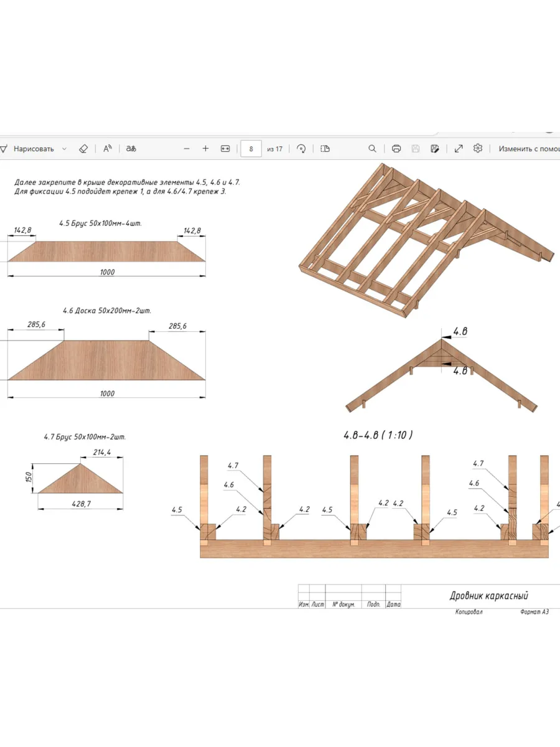560x747 pixels.
Task: Activate the Read aloud icon
Action: pyautogui.click(x=108, y=149)
